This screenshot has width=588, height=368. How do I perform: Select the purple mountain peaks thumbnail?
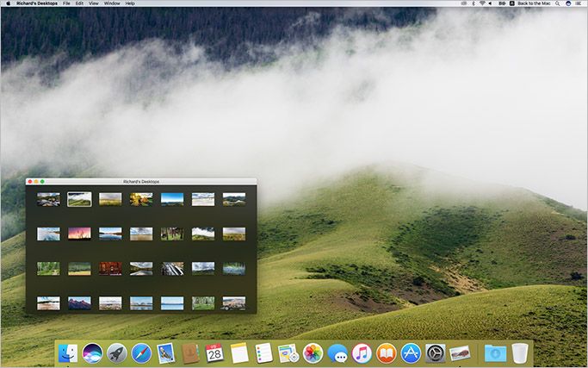click(x=79, y=303)
